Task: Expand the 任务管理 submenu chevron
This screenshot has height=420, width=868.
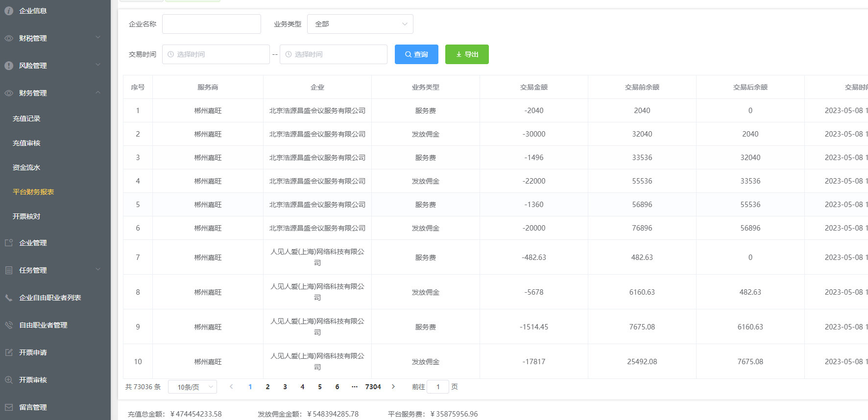Action: [98, 269]
